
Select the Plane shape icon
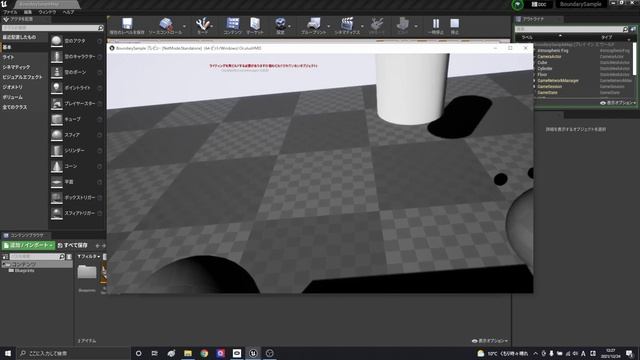(57, 182)
